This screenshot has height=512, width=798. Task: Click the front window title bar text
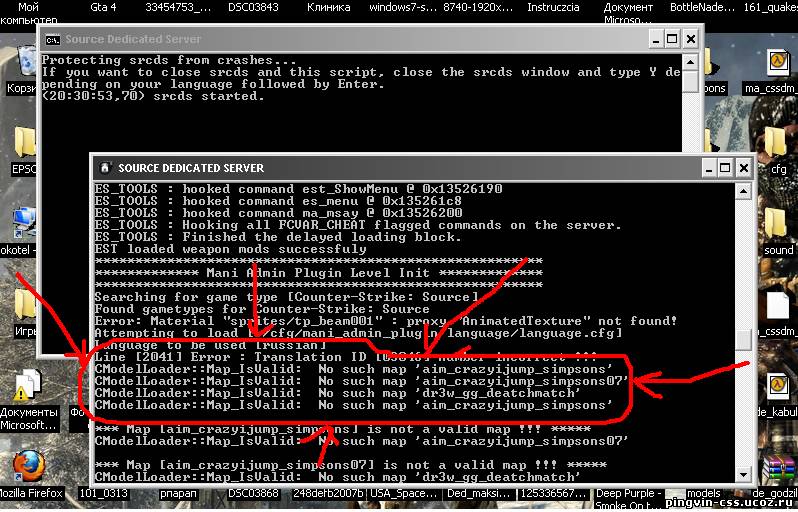(191, 168)
